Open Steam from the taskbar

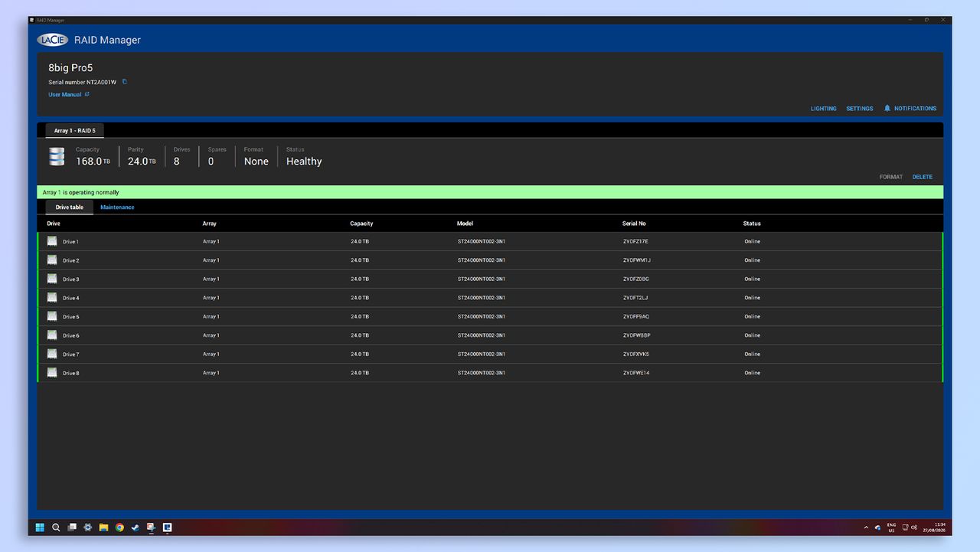click(136, 528)
